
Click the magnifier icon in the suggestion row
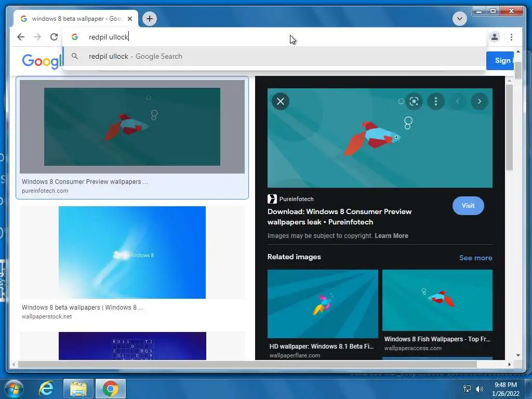75,56
